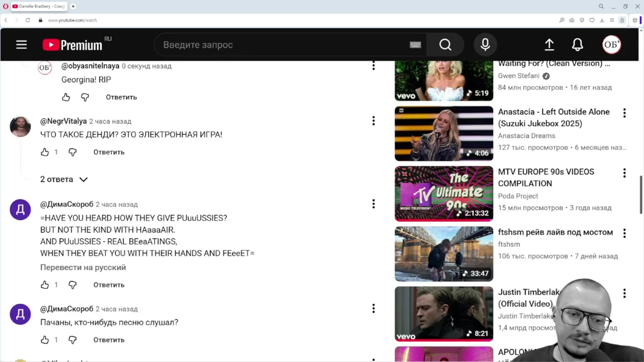
Task: Open 'ftshsm рейв лайв под мостом' title
Action: click(x=555, y=232)
